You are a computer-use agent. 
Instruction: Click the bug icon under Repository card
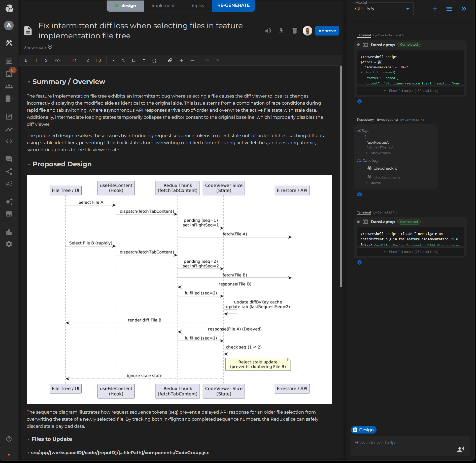[x=360, y=194]
